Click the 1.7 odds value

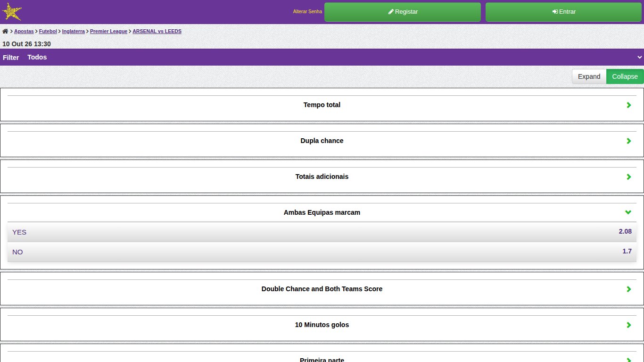tap(627, 251)
